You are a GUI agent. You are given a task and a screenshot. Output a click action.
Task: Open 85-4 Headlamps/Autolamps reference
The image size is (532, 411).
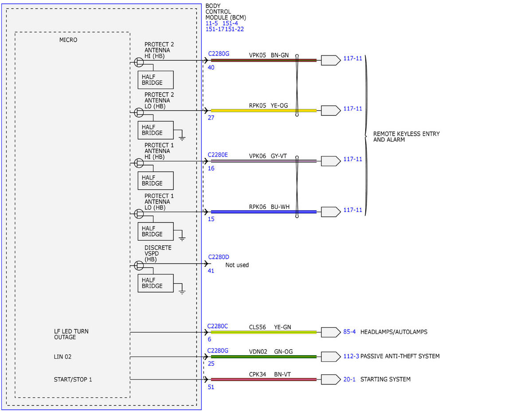(x=350, y=332)
